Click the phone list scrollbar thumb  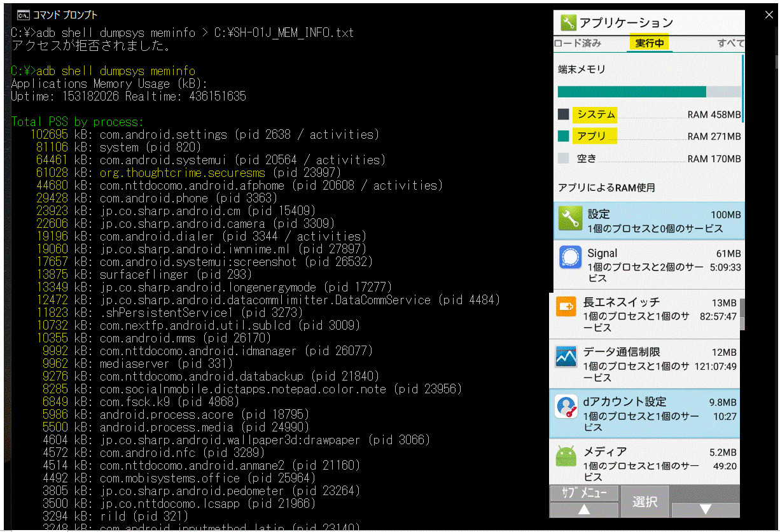[742, 314]
